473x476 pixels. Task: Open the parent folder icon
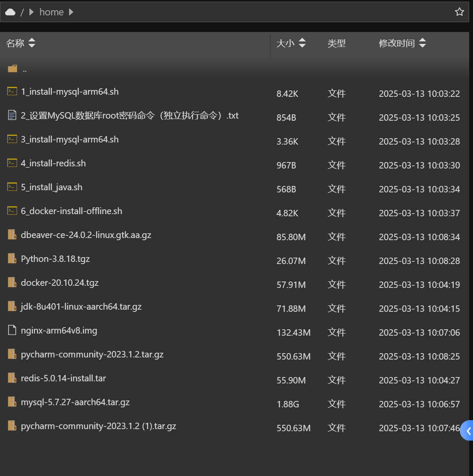(x=12, y=68)
